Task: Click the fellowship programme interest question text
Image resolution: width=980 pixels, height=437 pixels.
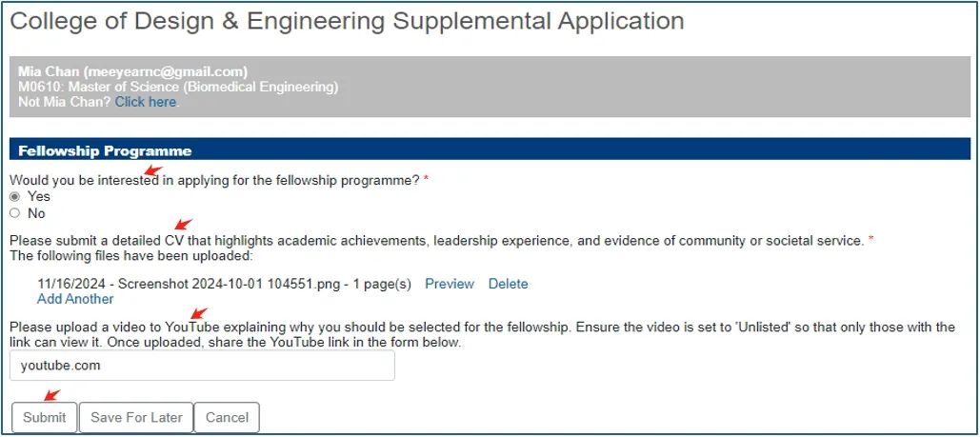Action: point(214,180)
